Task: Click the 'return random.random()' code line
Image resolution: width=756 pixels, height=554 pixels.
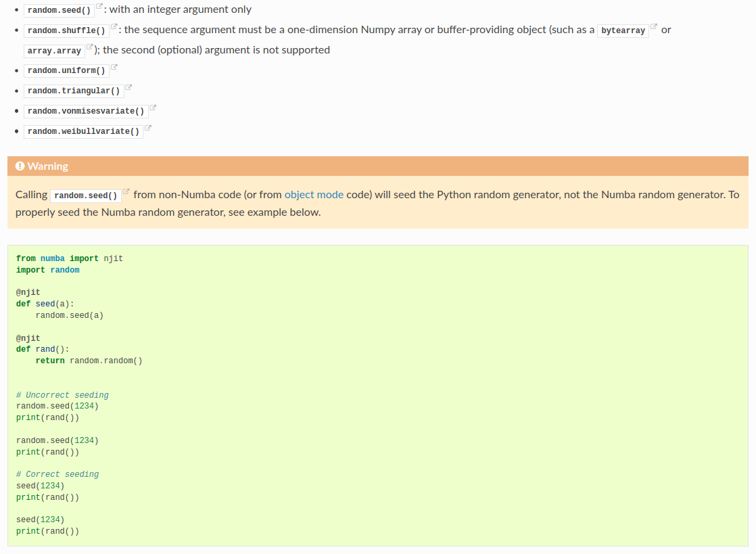Action: pyautogui.click(x=89, y=361)
